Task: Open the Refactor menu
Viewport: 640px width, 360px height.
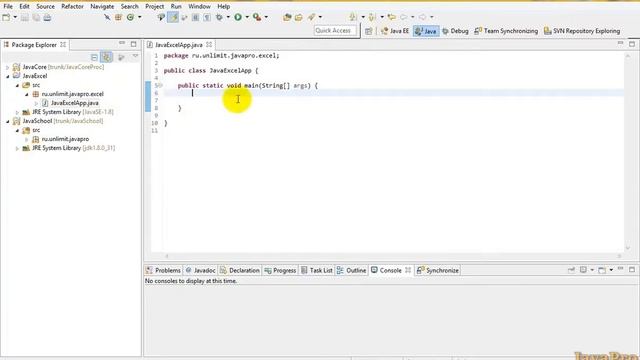Action: tap(72, 7)
